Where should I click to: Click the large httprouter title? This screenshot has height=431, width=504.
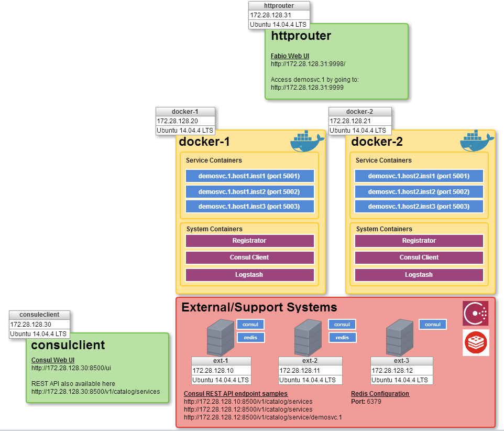tap(301, 36)
